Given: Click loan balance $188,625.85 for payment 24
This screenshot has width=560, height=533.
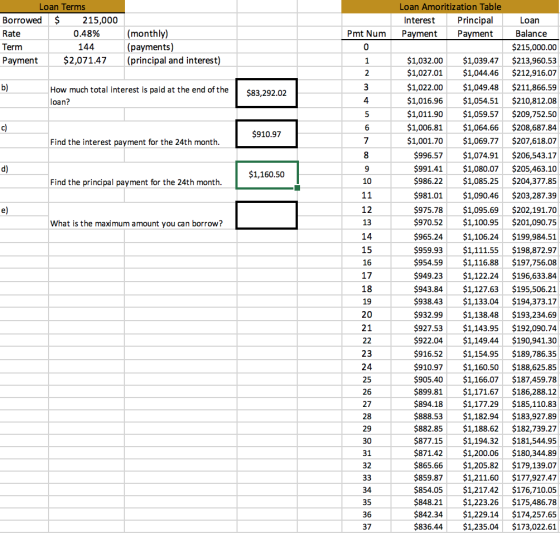Looking at the screenshot, I should [531, 367].
